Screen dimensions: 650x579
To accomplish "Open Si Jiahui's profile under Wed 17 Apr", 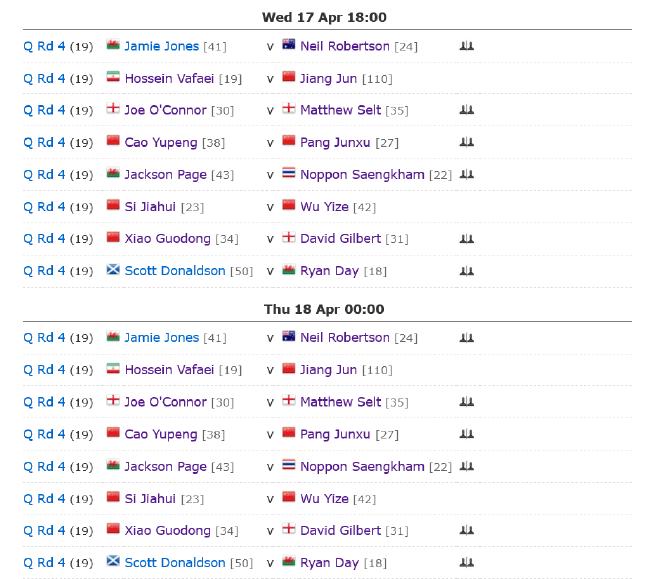I will point(150,206).
